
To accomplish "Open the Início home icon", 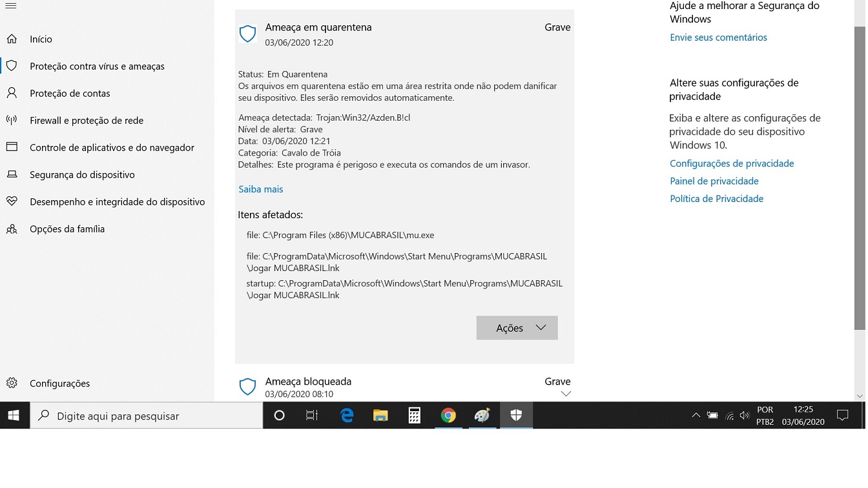I will pyautogui.click(x=12, y=39).
